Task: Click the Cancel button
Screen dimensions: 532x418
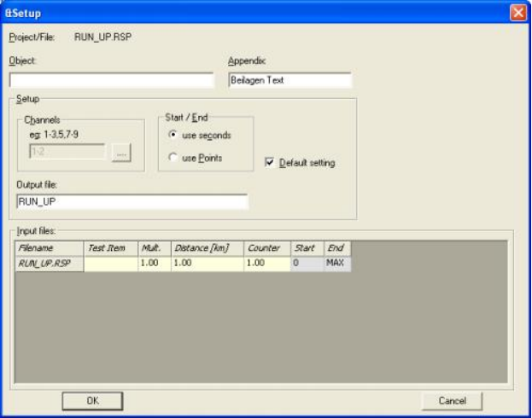Action: [452, 401]
